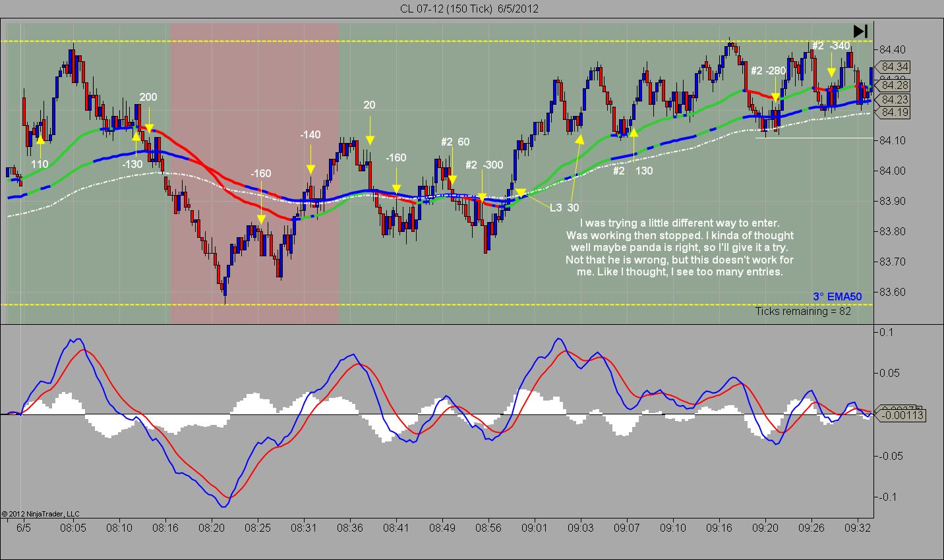Click the positive 0.05 indicator axis label

coord(890,373)
